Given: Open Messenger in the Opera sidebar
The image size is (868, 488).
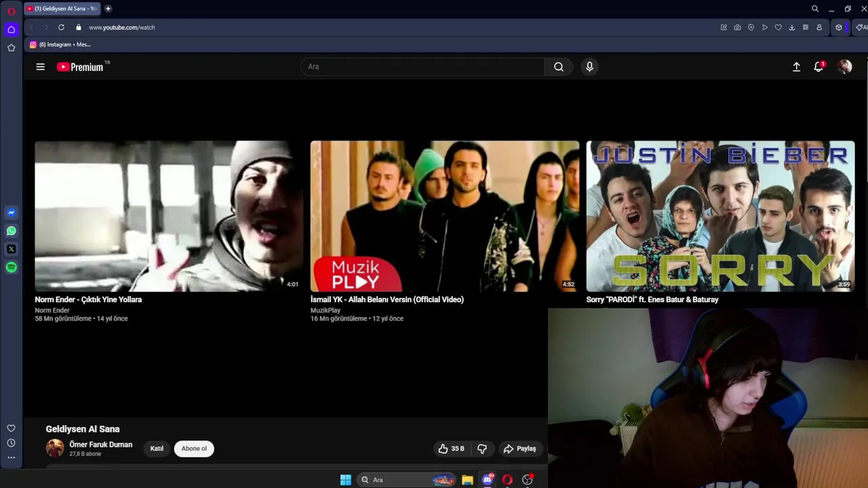Looking at the screenshot, I should click(x=11, y=213).
